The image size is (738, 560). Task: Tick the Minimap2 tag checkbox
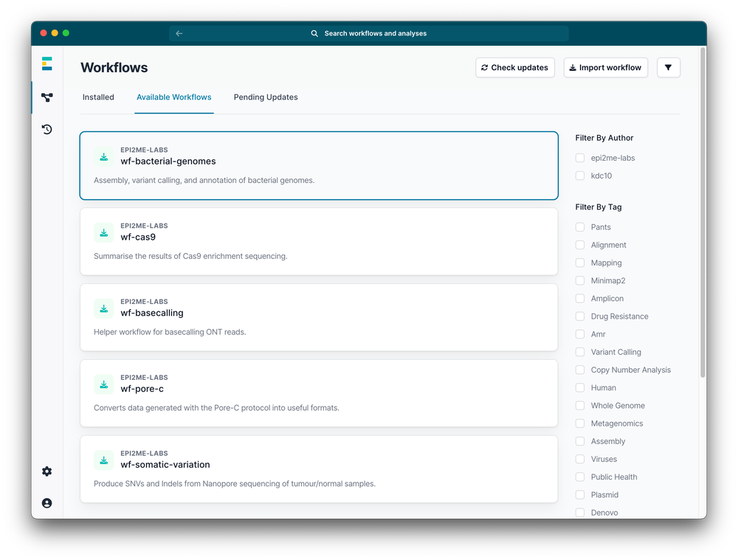point(580,280)
